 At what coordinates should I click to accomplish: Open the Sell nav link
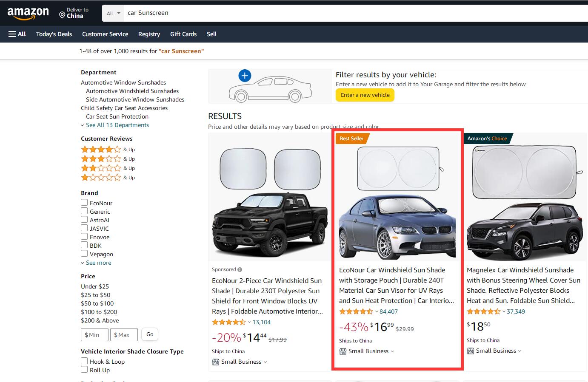click(x=211, y=34)
